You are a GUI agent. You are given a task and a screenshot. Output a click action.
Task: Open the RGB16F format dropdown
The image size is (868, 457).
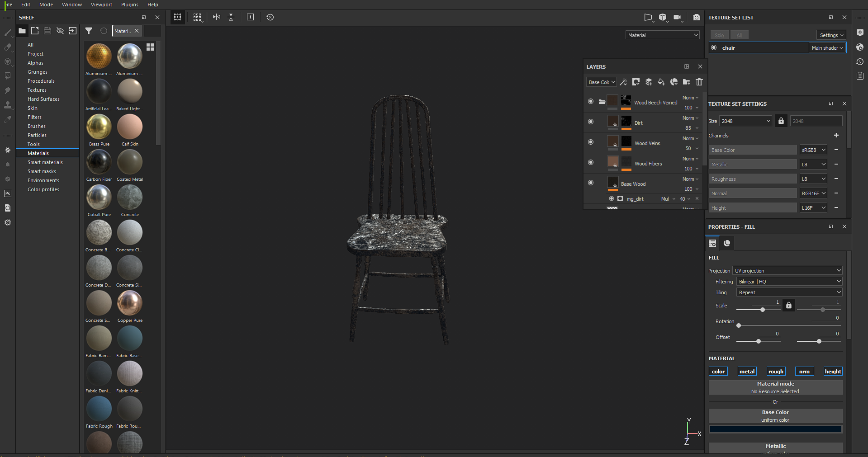point(813,193)
